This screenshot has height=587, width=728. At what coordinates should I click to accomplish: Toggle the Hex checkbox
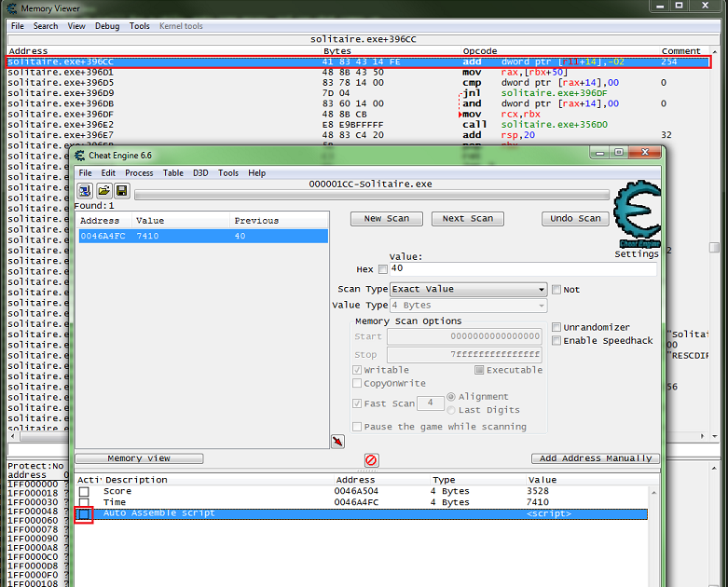click(382, 269)
